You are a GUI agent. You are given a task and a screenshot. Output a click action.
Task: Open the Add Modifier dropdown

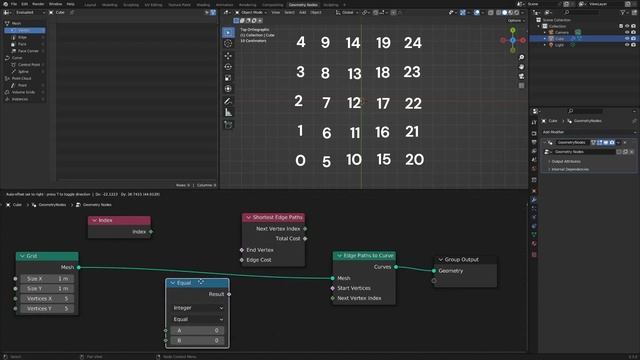pos(589,132)
